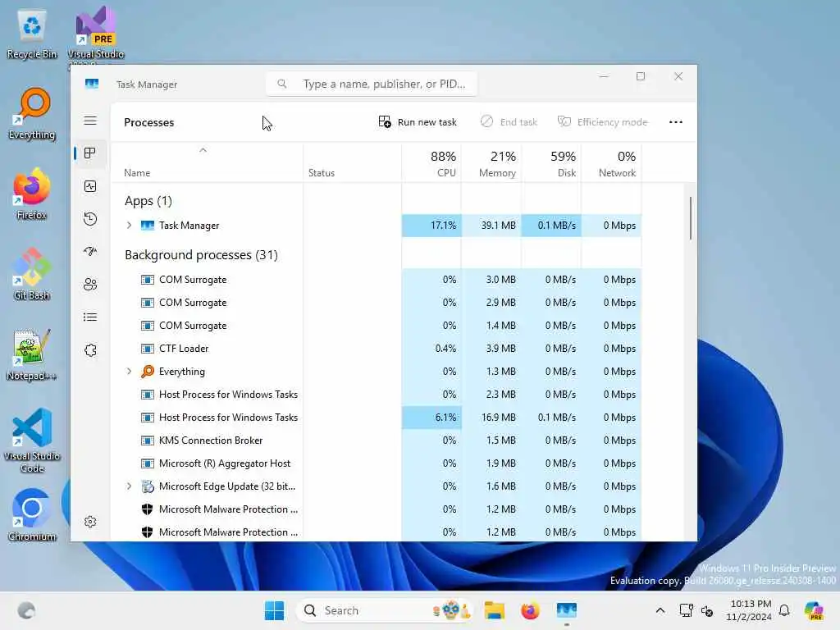Click the 17.1% CPU cell for Task Manager
The width and height of the screenshot is (840, 630).
pyautogui.click(x=431, y=226)
